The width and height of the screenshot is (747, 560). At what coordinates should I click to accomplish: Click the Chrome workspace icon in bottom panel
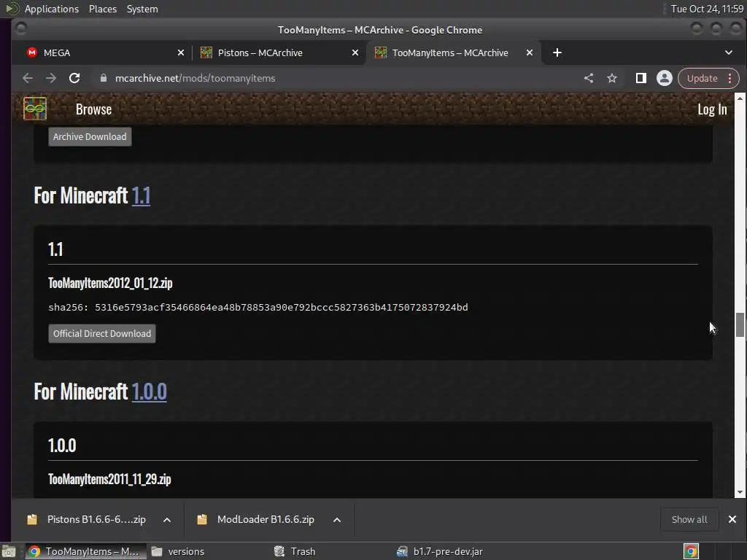pos(691,551)
